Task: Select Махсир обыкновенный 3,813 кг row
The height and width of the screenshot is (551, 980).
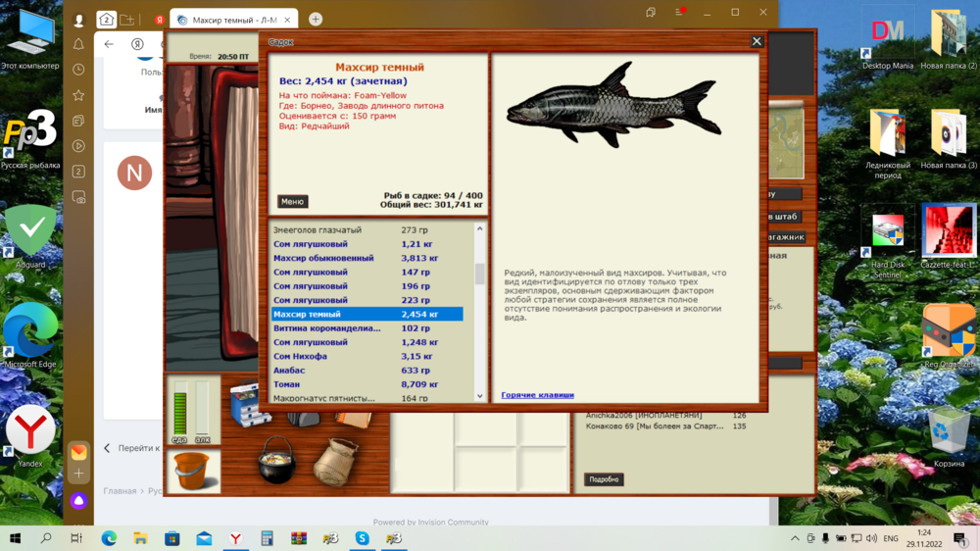Action: [x=367, y=258]
